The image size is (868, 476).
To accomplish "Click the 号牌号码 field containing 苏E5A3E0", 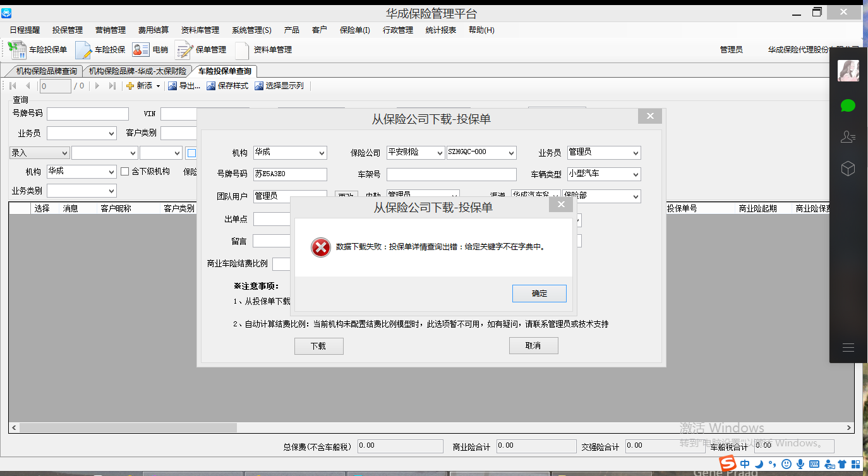I will point(290,174).
